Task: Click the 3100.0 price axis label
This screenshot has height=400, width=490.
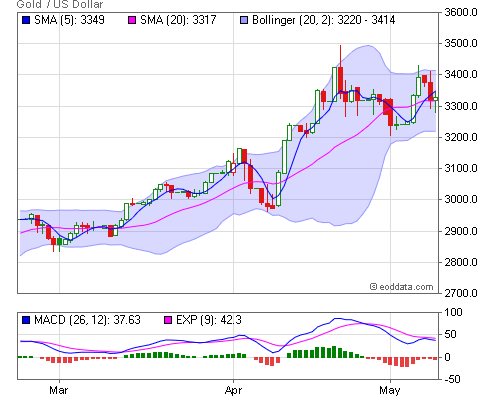Action: coord(461,168)
